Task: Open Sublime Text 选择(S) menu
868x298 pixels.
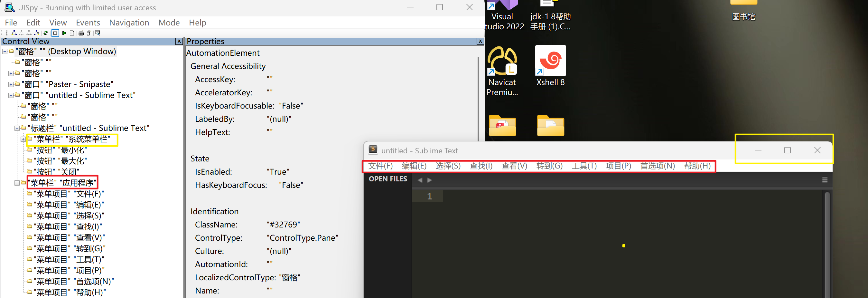Action: pyautogui.click(x=448, y=166)
